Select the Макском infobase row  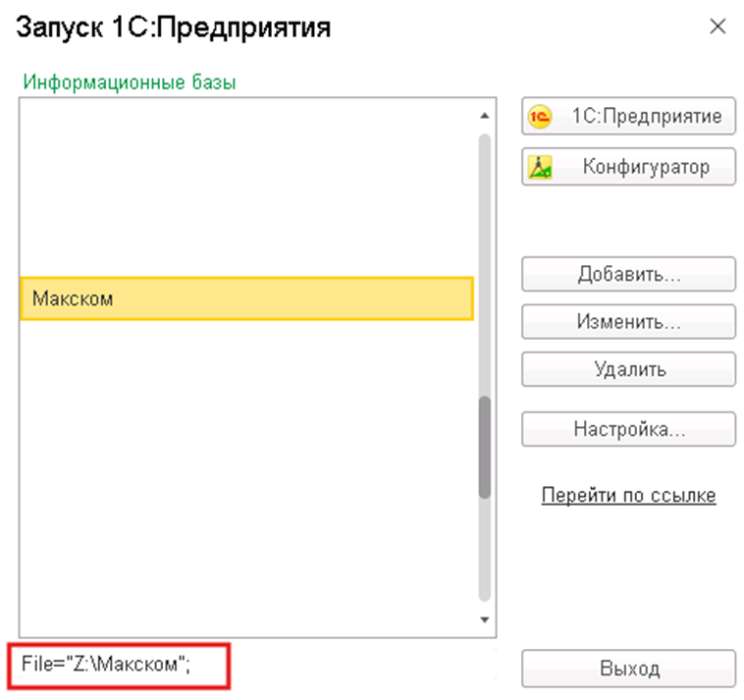click(x=246, y=298)
